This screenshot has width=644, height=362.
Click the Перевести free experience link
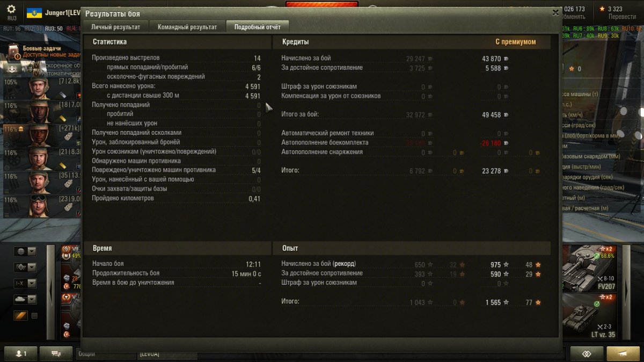(622, 17)
